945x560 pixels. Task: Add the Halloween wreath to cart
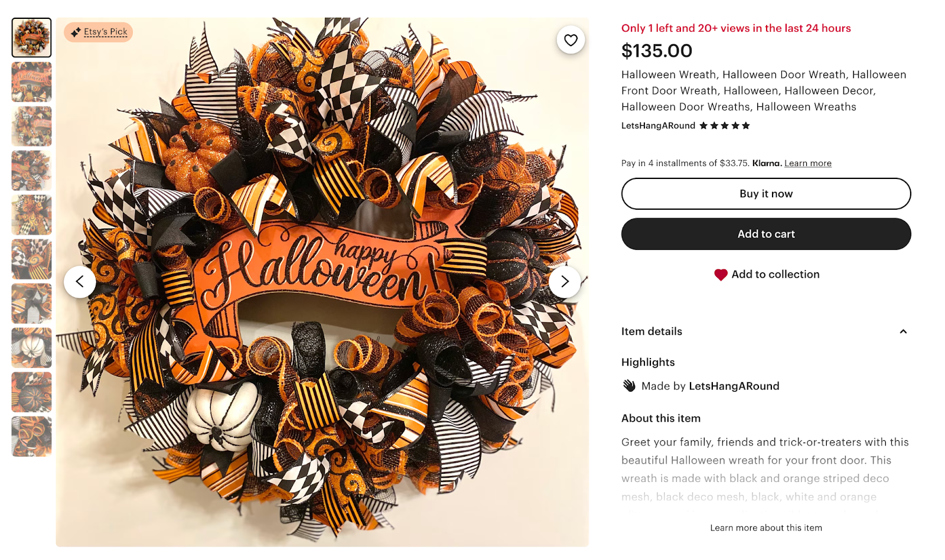765,234
